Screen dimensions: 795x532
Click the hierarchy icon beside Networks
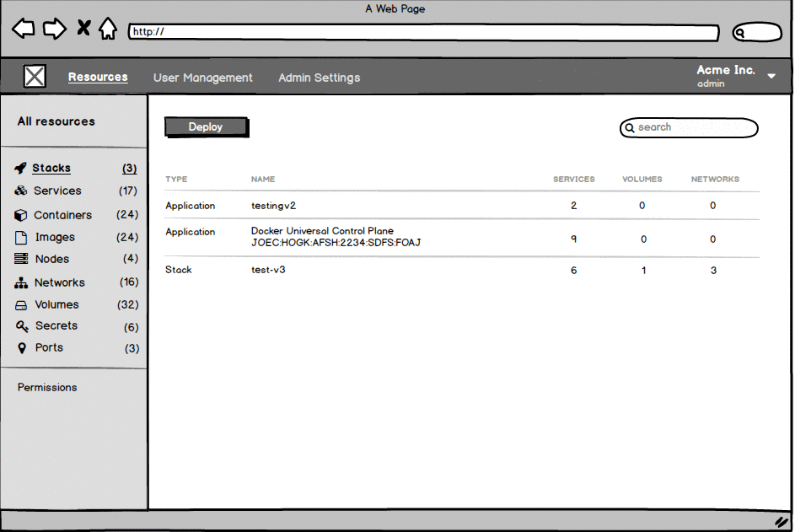(x=21, y=282)
